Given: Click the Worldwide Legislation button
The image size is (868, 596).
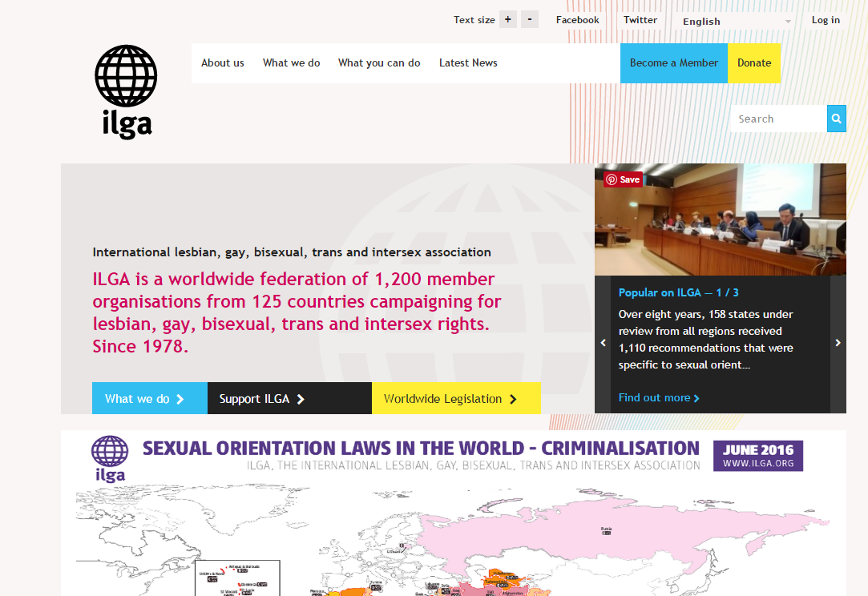Looking at the screenshot, I should 456,398.
